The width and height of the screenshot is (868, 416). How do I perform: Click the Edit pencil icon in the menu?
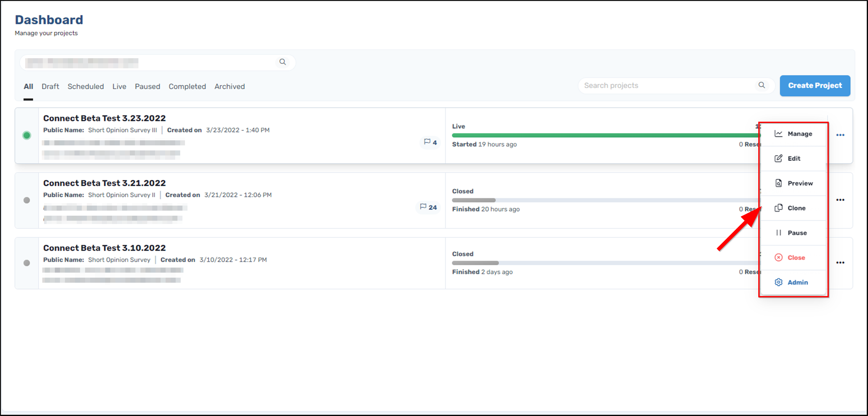(x=778, y=158)
